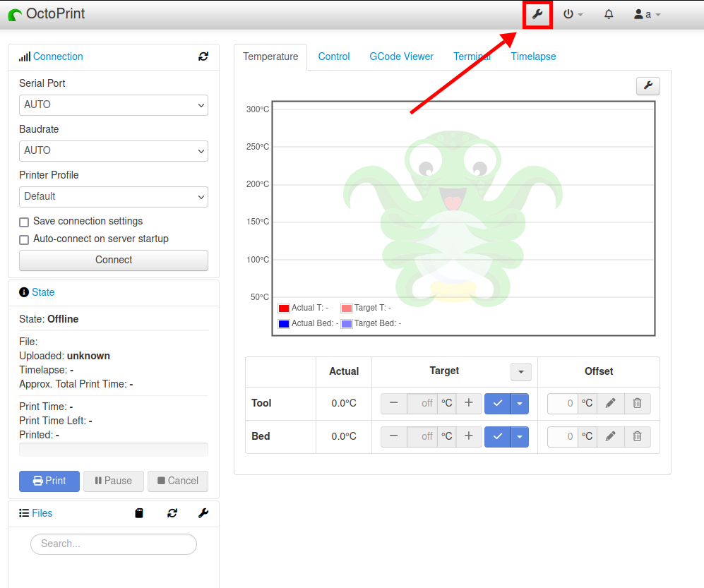This screenshot has width=704, height=588.
Task: Enable Auto-connect on server startup
Action: tap(24, 240)
